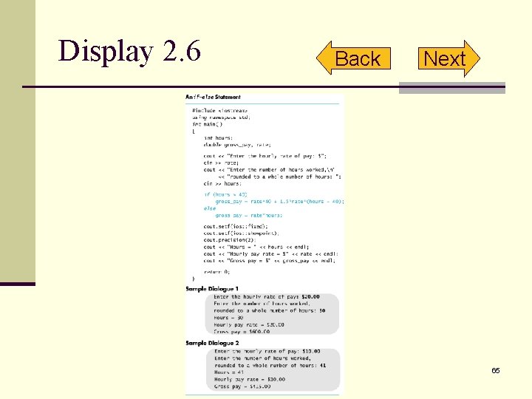Go to previous slide with Back arrow
Image resolution: width=532 pixels, height=399 pixels.
point(353,58)
